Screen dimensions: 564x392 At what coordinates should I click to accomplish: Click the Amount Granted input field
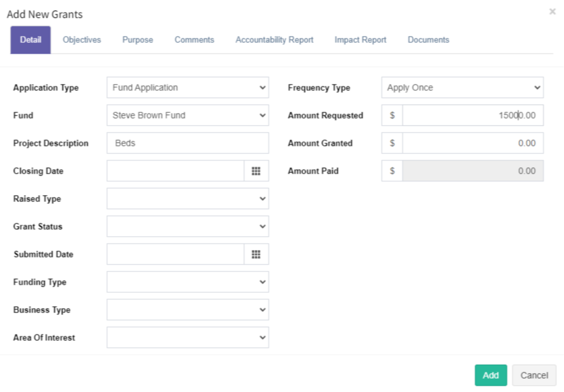tap(473, 143)
